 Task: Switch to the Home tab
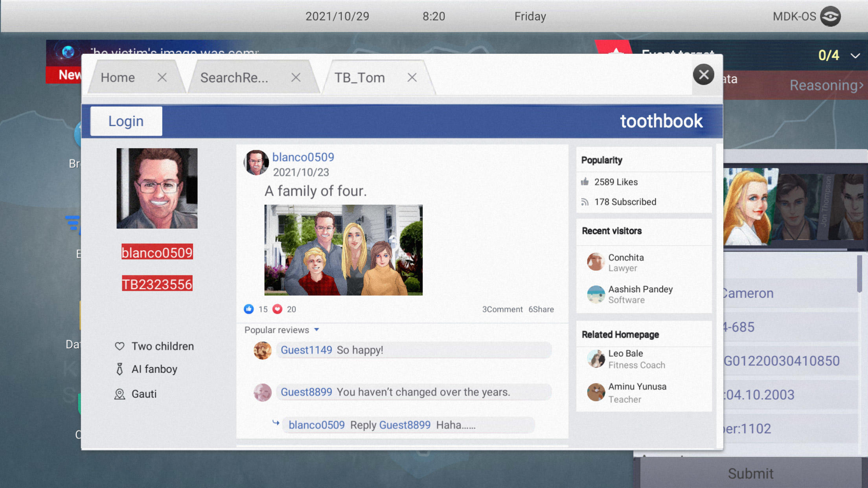[x=118, y=77]
